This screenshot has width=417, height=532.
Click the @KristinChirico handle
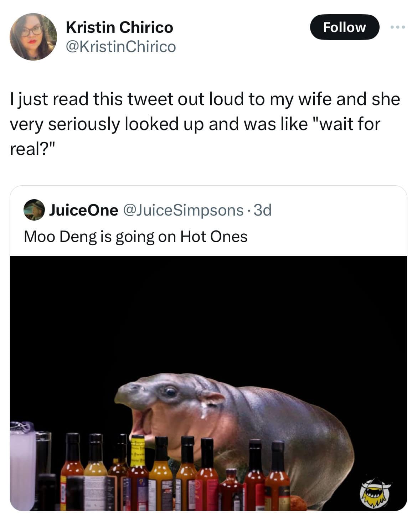pyautogui.click(x=121, y=46)
